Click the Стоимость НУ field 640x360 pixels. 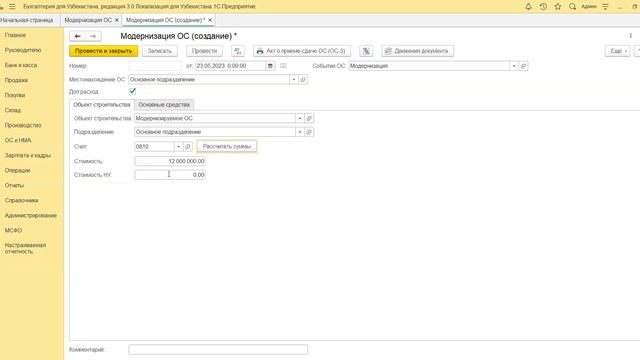point(170,175)
